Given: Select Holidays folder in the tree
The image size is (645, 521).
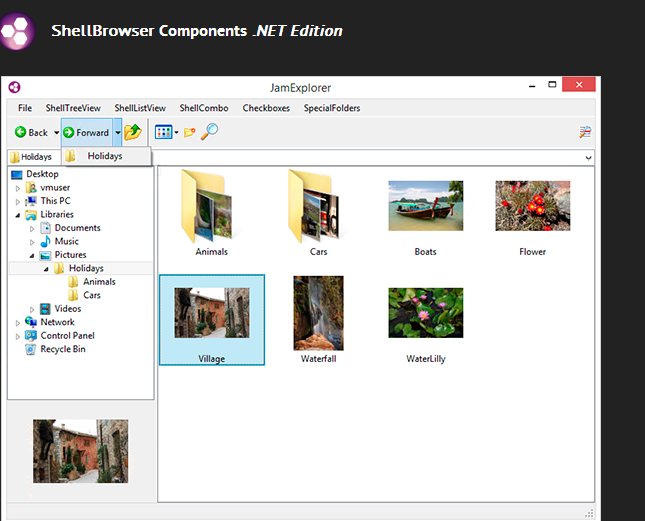Looking at the screenshot, I should (86, 269).
